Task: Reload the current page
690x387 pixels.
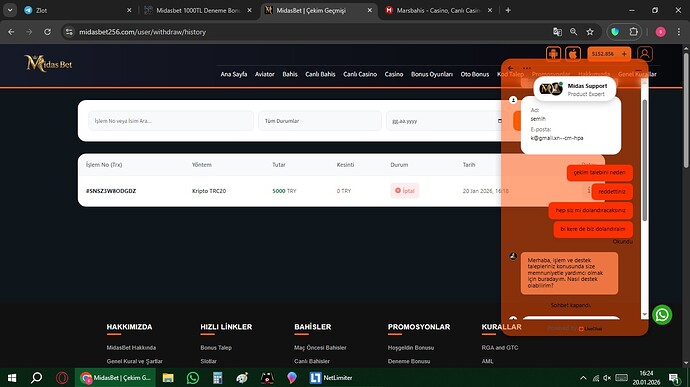Action: point(47,32)
